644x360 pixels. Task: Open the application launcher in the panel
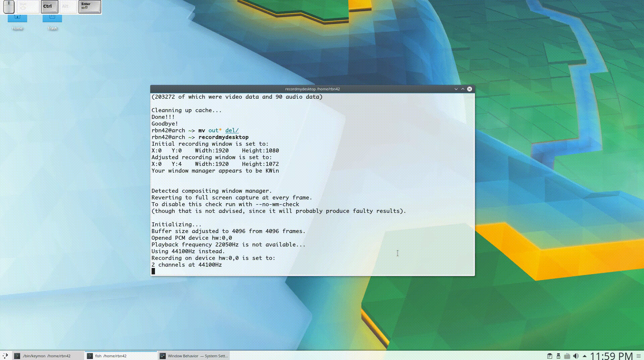5,356
